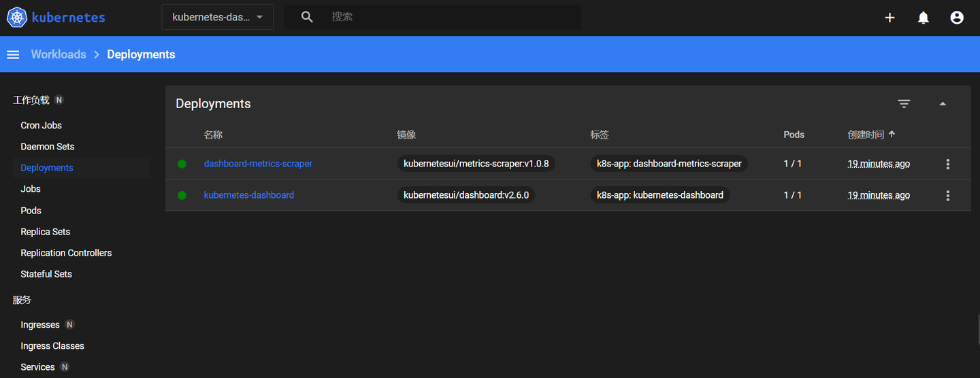Open the dashboard-metrics-scraper deployment link

(258, 164)
